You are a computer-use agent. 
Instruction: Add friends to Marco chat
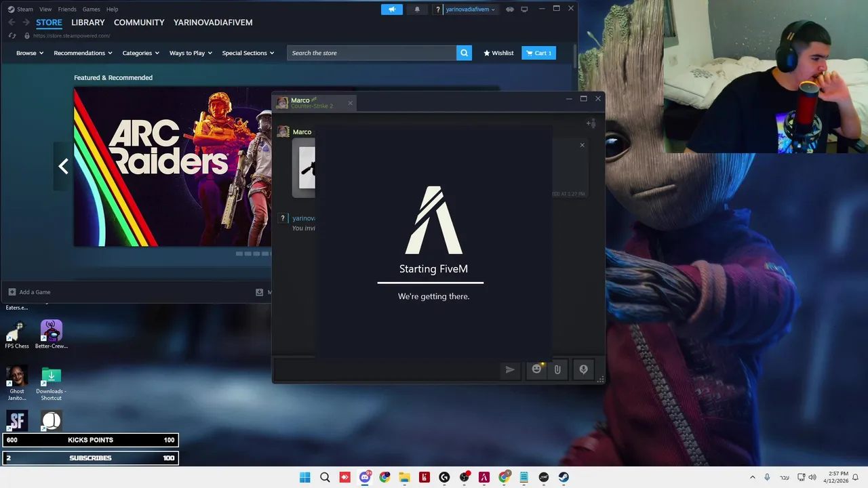[591, 123]
